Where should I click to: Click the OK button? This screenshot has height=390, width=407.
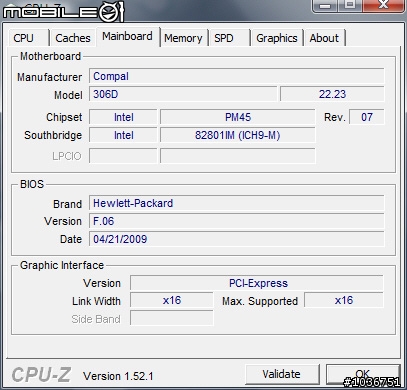coord(363,374)
